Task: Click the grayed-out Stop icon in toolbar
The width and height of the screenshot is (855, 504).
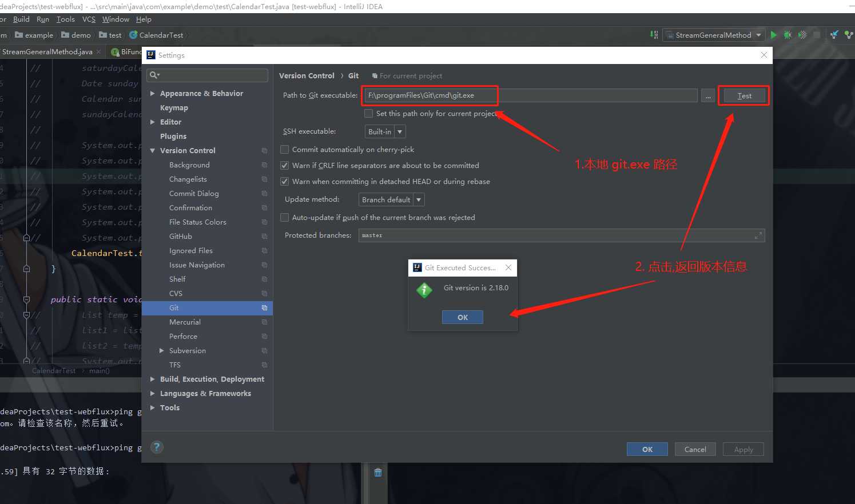Action: [817, 35]
